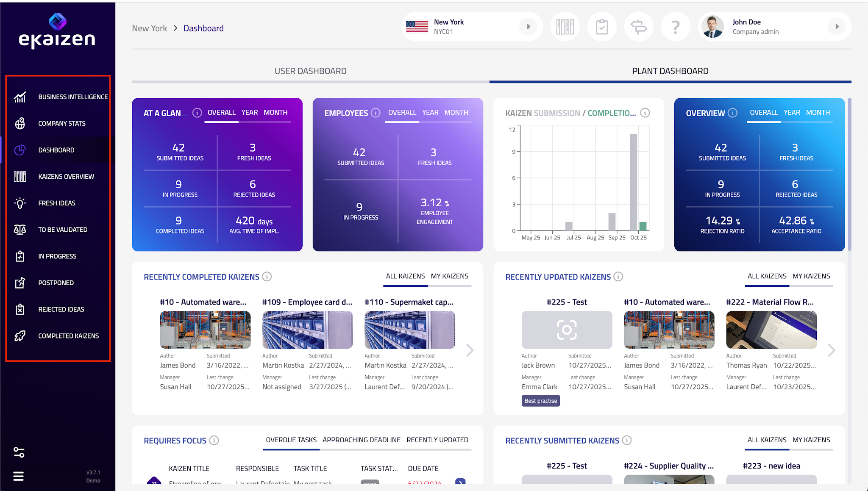Viewport: 868px width, 491px height.
Task: Open Completed Kaizens rocket icon
Action: [x=20, y=336]
